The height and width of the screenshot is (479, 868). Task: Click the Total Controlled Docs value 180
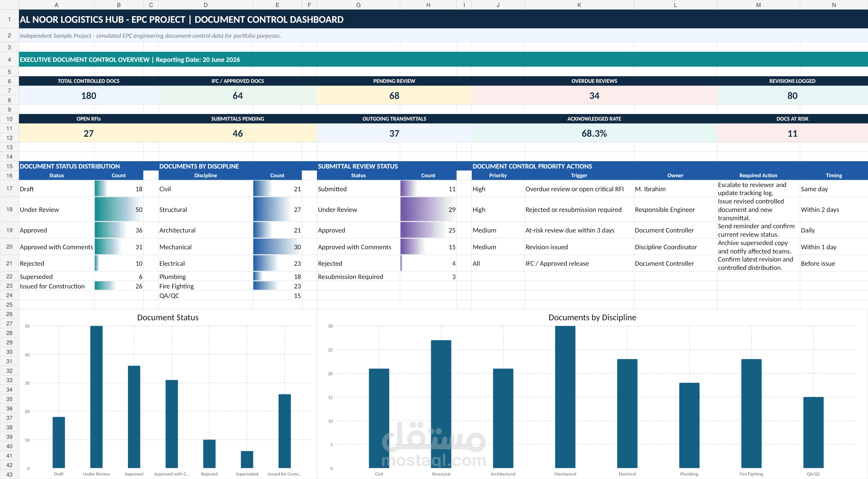pos(89,95)
